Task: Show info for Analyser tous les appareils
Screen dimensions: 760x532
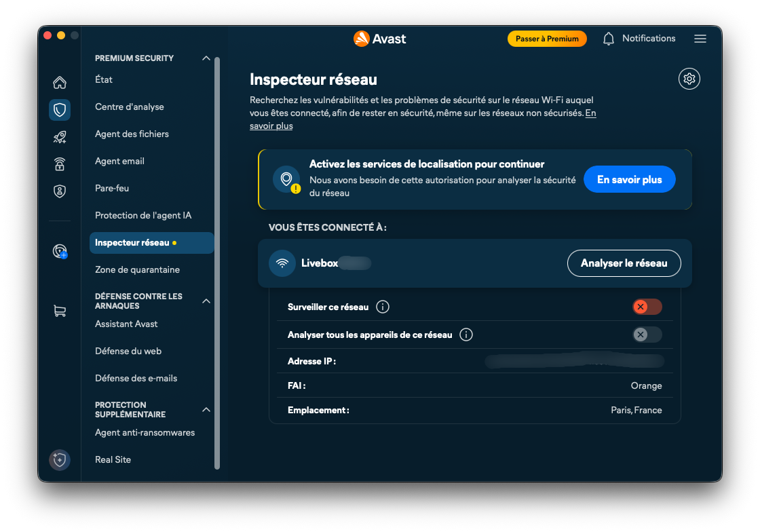Action: pyautogui.click(x=465, y=335)
